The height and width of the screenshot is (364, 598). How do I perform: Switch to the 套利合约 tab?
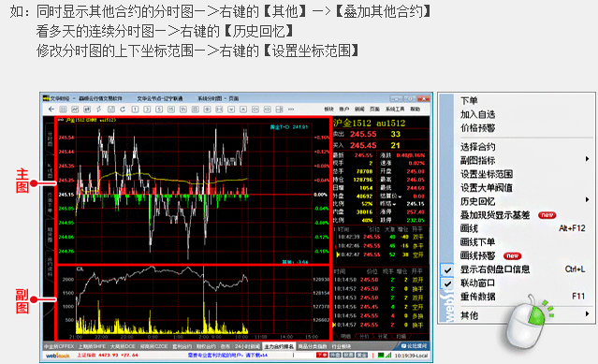point(182,346)
